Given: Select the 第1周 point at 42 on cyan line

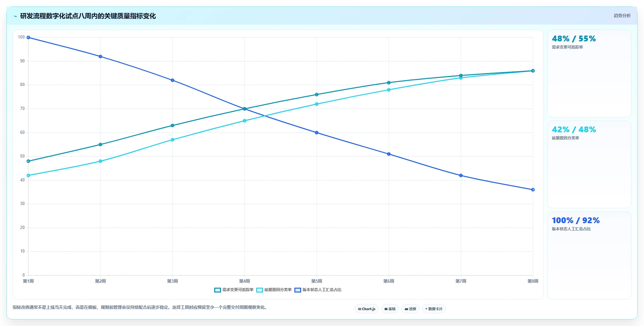Looking at the screenshot, I should point(28,176).
